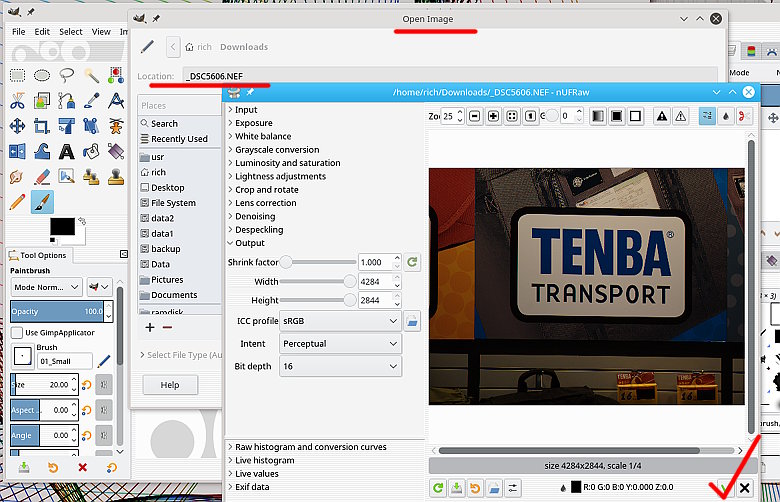Select the Crop tool in toolbox
The image size is (780, 502).
[42, 126]
